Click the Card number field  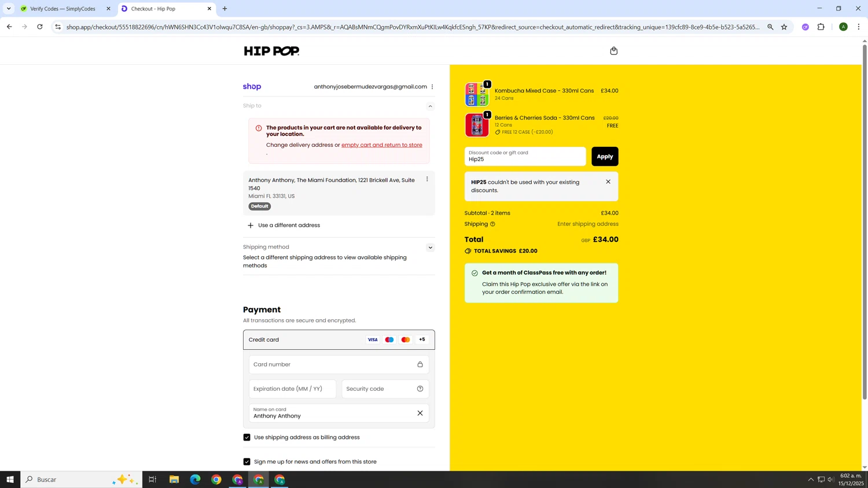(x=339, y=364)
